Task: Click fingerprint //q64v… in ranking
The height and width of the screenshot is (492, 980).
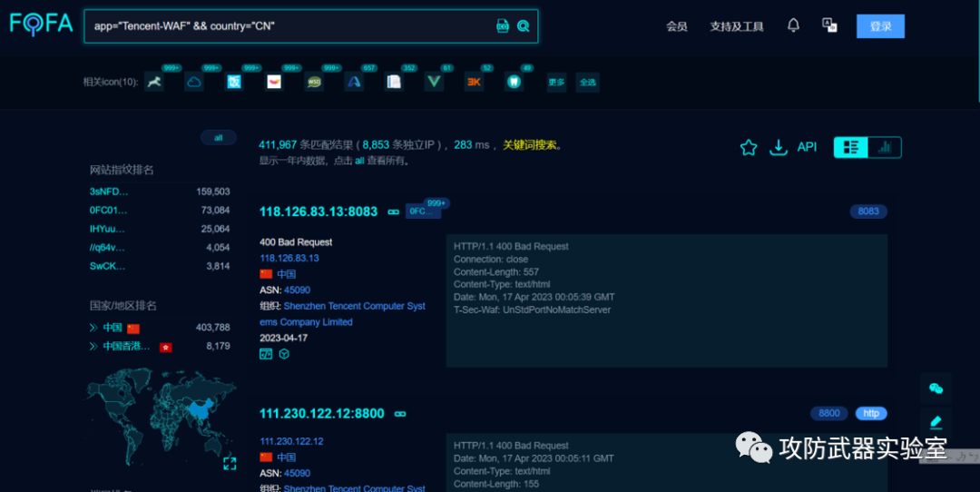Action: coord(107,248)
